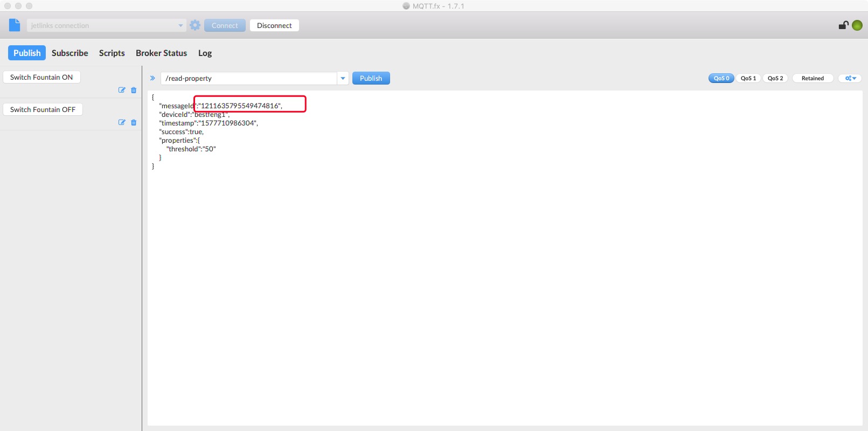Click the unlocked padlock icon
Viewport: 868px width, 431px height.
click(x=843, y=25)
